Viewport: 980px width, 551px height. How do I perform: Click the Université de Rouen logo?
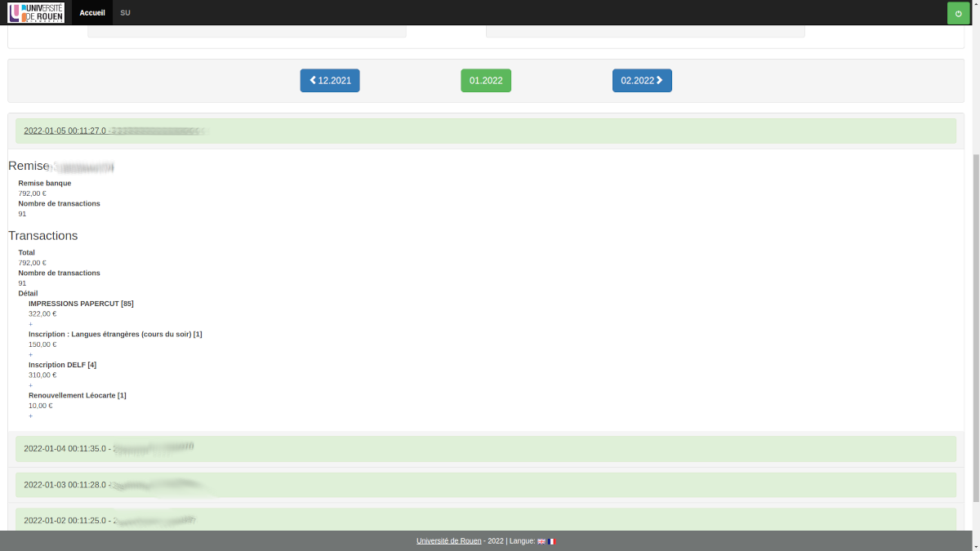click(36, 12)
